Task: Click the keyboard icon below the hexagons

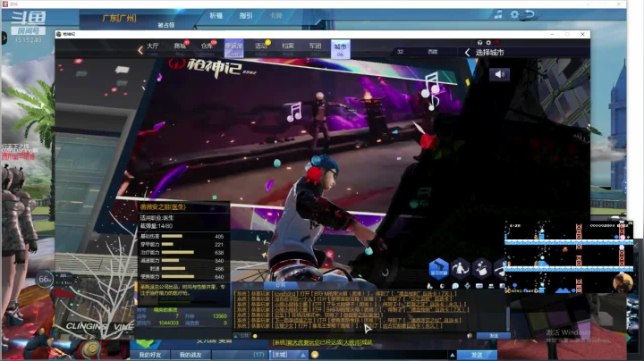Action: coord(479,286)
